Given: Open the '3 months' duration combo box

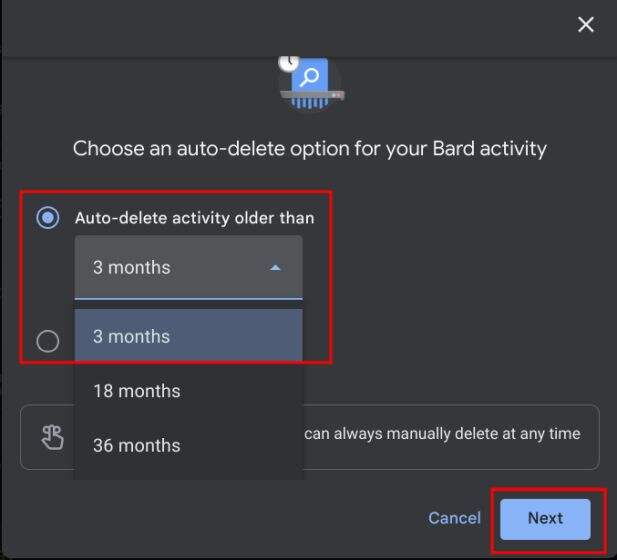Looking at the screenshot, I should click(x=188, y=268).
